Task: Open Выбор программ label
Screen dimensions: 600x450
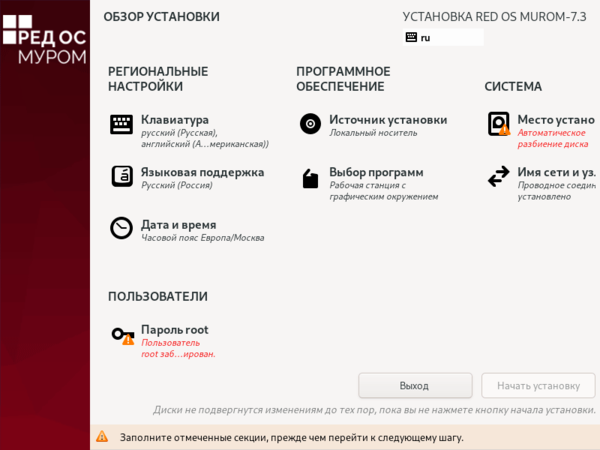Action: click(376, 172)
